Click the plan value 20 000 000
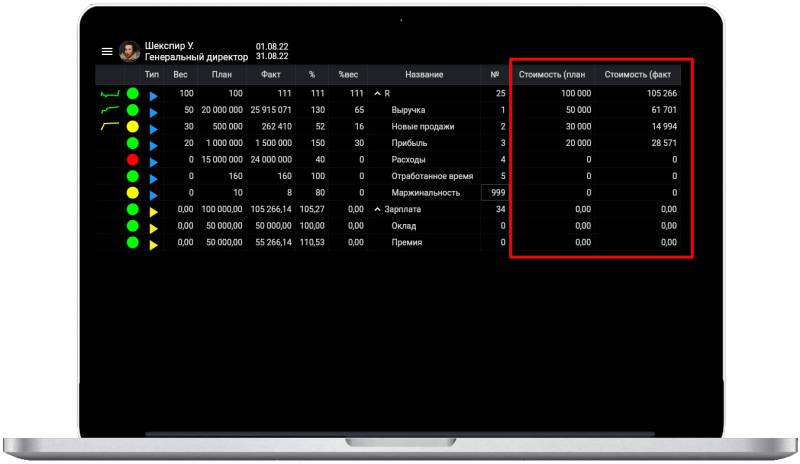The width and height of the screenshot is (800, 464). click(x=222, y=110)
